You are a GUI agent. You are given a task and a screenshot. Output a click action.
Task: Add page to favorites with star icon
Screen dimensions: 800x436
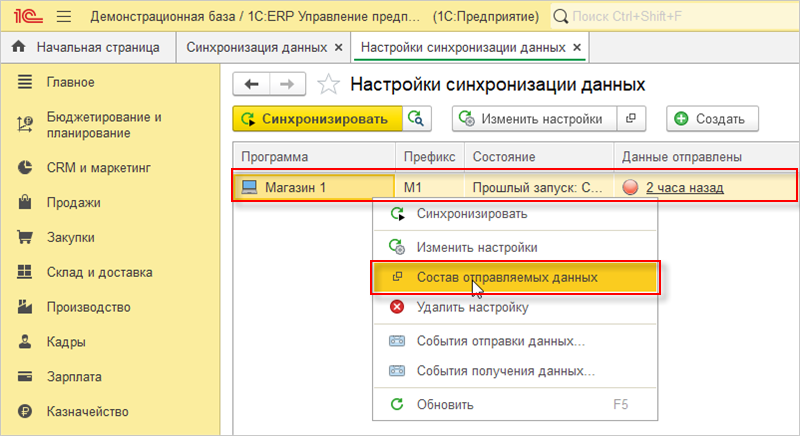point(327,84)
